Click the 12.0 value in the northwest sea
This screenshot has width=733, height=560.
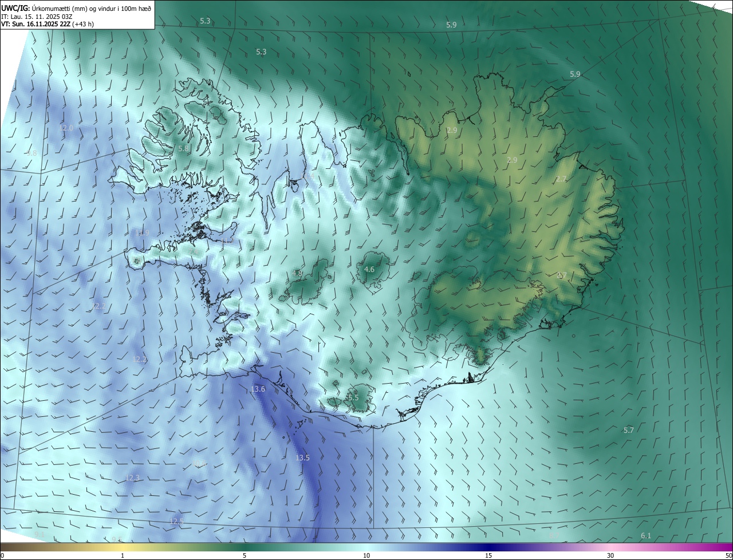pyautogui.click(x=66, y=128)
